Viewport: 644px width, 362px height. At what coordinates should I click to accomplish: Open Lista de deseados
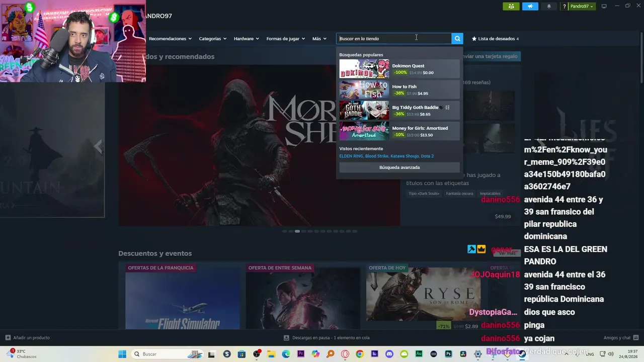coord(495,39)
